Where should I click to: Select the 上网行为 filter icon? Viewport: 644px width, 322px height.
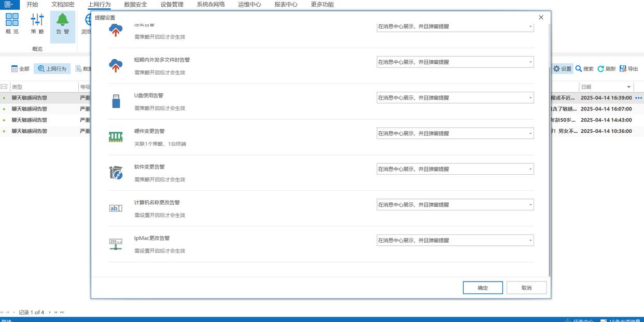52,68
